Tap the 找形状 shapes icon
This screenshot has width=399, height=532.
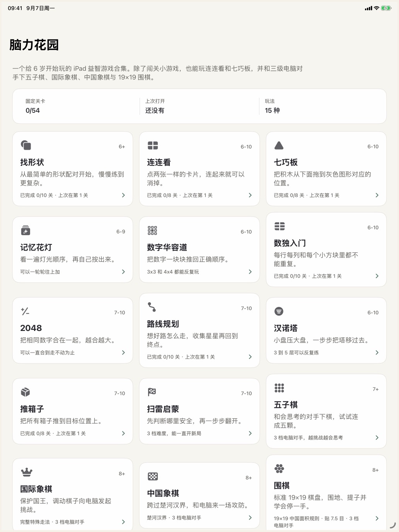[26, 145]
